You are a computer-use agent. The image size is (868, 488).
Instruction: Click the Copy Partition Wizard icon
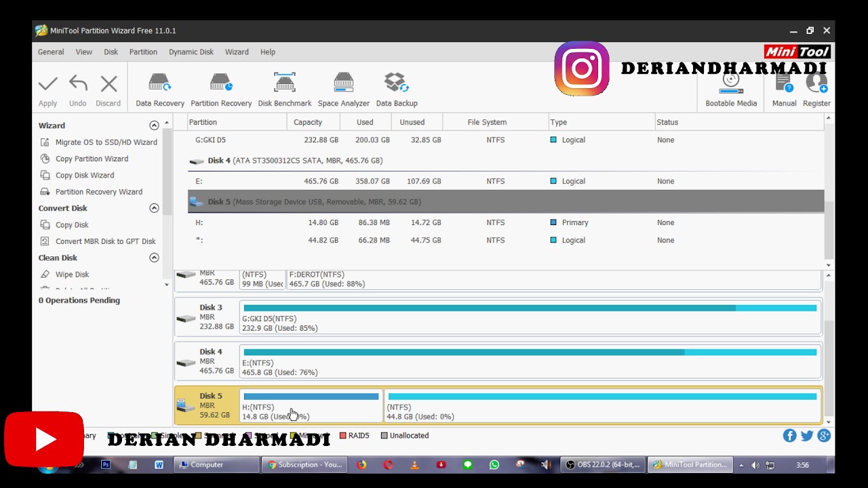pyautogui.click(x=45, y=159)
